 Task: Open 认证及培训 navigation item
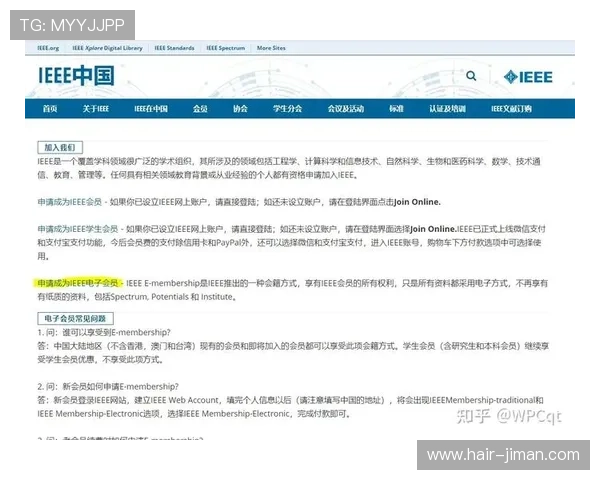click(447, 109)
